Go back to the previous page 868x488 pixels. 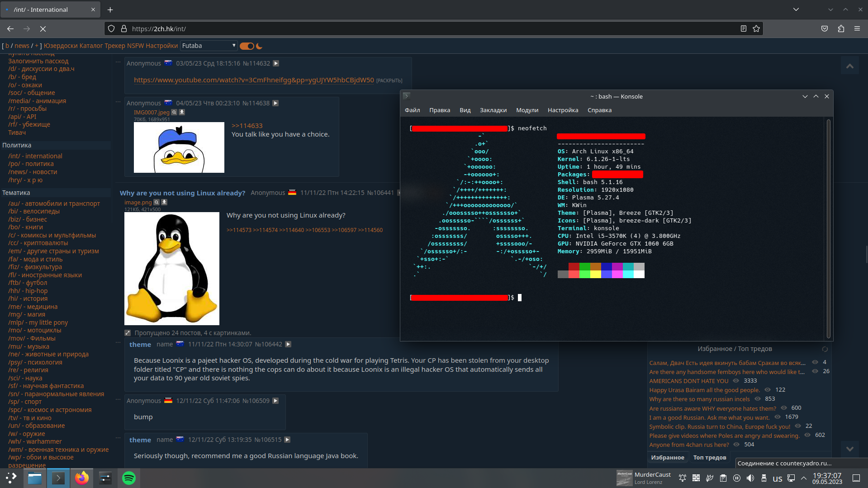click(10, 28)
